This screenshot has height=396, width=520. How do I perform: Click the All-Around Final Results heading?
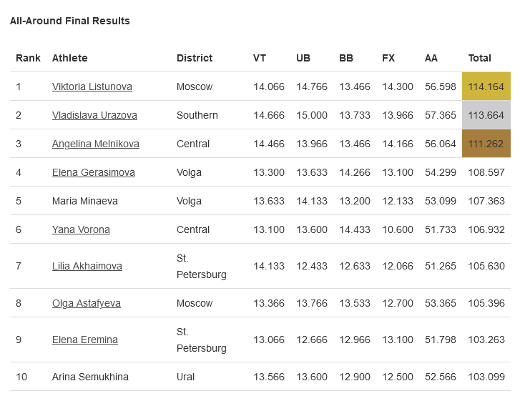[x=70, y=21]
